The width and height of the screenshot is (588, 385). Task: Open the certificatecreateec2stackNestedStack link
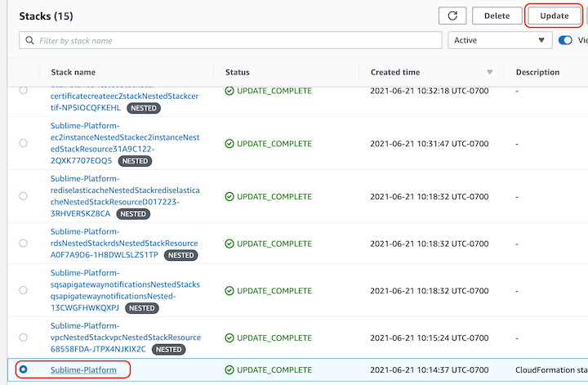click(124, 100)
